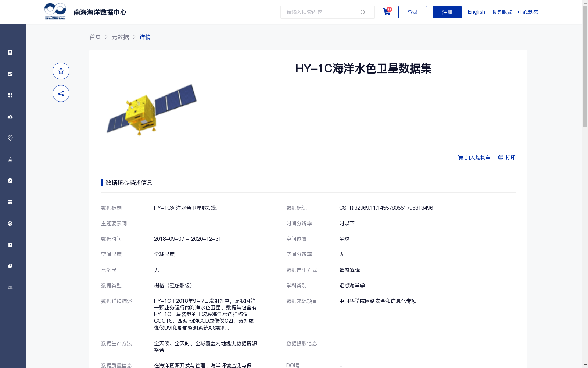The image size is (588, 368).
Task: Click the 登录 login button
Action: click(413, 12)
